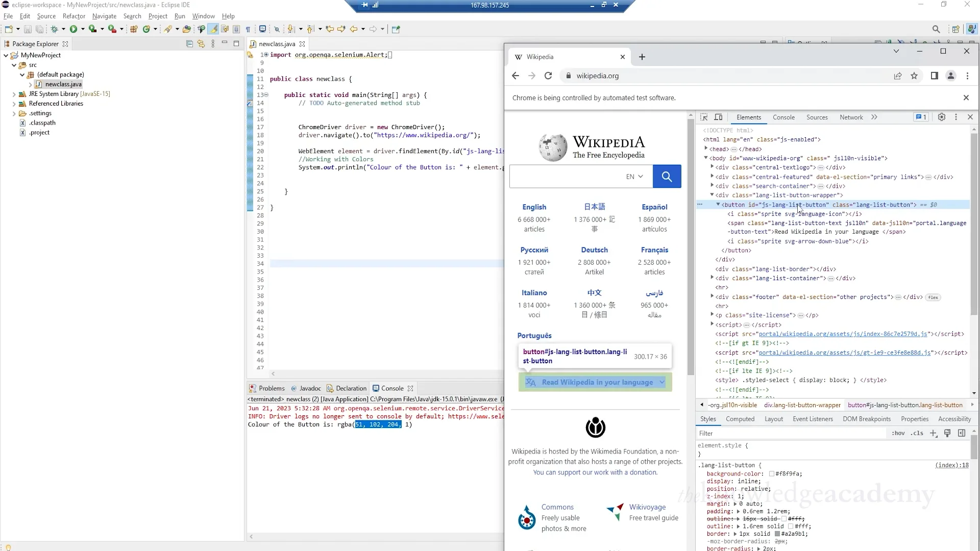Screen dimensions: 980x551
Task: Toggle Link with Editor in Package Explorer
Action: click(201, 44)
